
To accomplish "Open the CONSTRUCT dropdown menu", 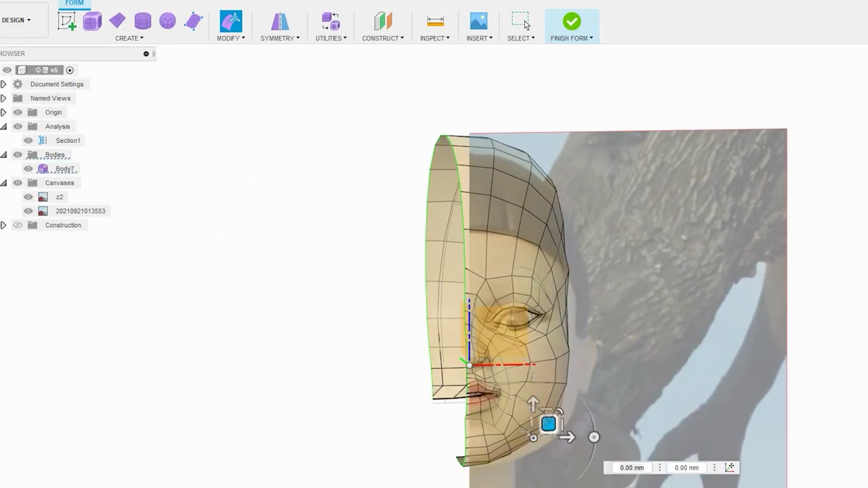I will point(383,38).
